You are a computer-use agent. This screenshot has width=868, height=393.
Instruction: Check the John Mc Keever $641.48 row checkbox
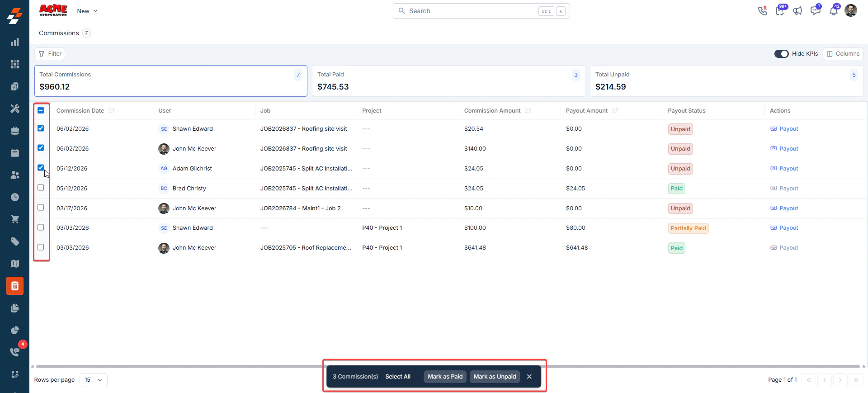pos(41,247)
